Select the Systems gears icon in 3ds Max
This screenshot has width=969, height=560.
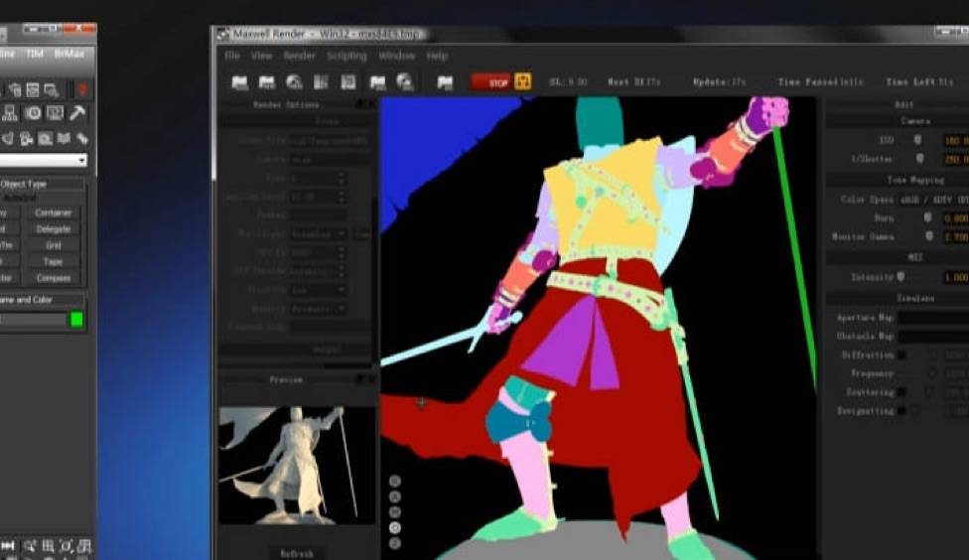(81, 138)
